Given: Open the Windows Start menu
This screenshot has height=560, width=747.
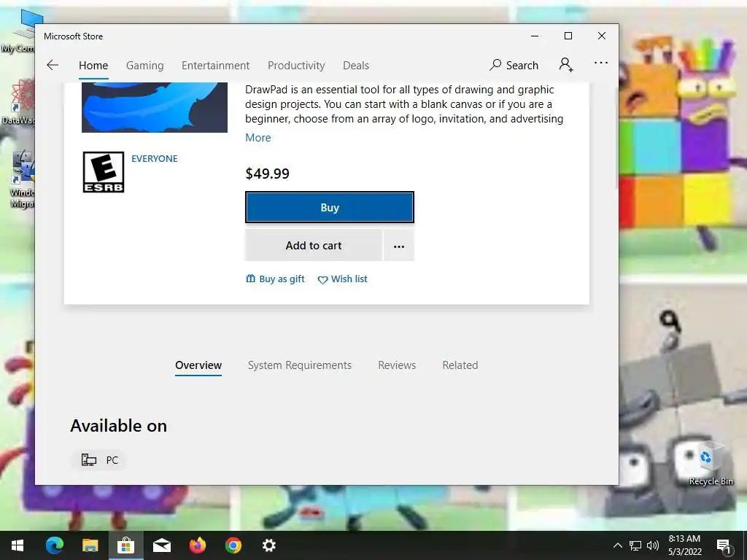Looking at the screenshot, I should click(18, 545).
